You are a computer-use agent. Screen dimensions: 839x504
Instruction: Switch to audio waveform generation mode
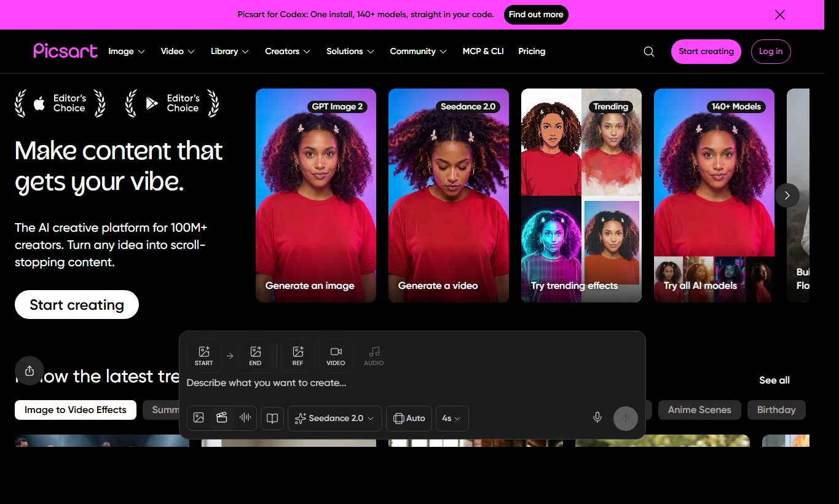pos(245,418)
